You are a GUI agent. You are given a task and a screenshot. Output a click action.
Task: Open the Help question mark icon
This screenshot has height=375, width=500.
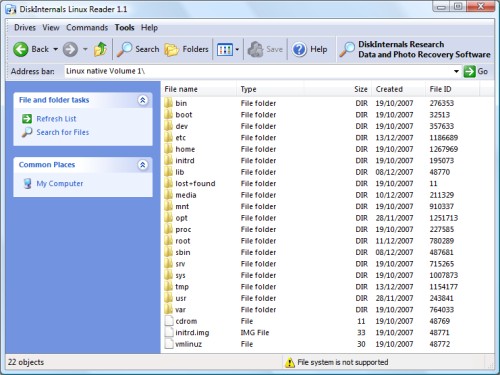point(299,49)
